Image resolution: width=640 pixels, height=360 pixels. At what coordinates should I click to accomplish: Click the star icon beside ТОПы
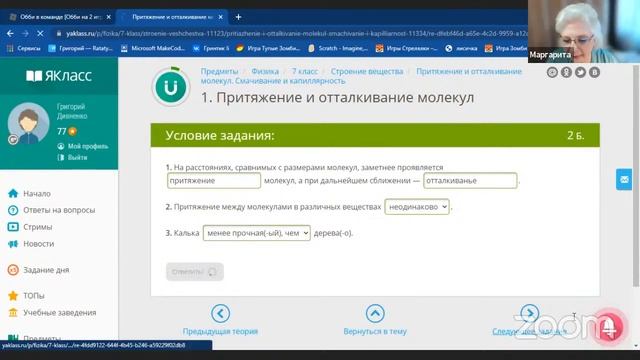(13, 296)
